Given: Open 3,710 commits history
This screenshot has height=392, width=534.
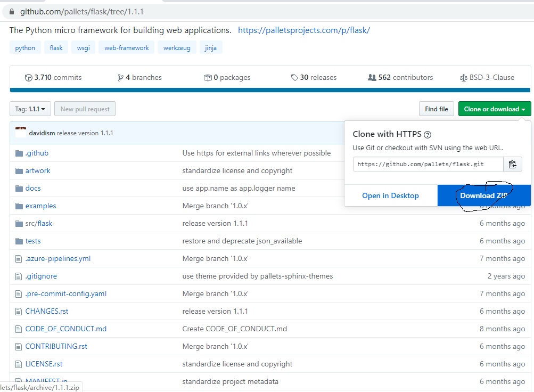Looking at the screenshot, I should coord(53,78).
